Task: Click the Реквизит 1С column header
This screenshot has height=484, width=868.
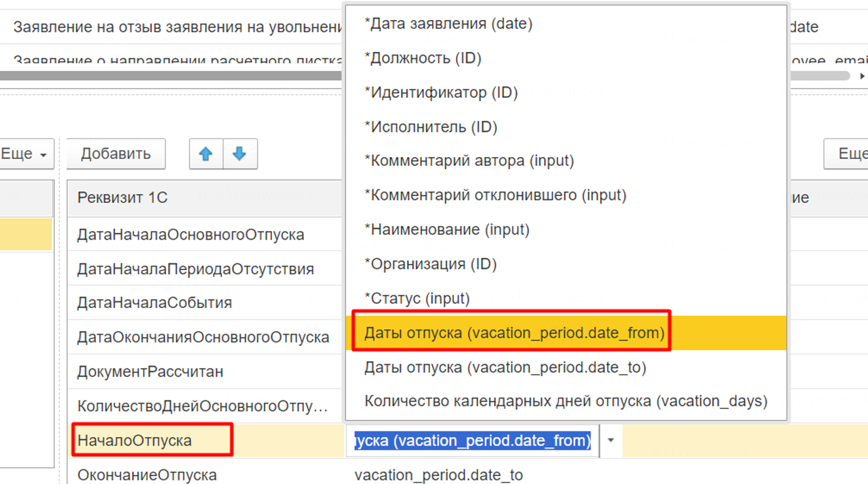Action: [x=122, y=198]
